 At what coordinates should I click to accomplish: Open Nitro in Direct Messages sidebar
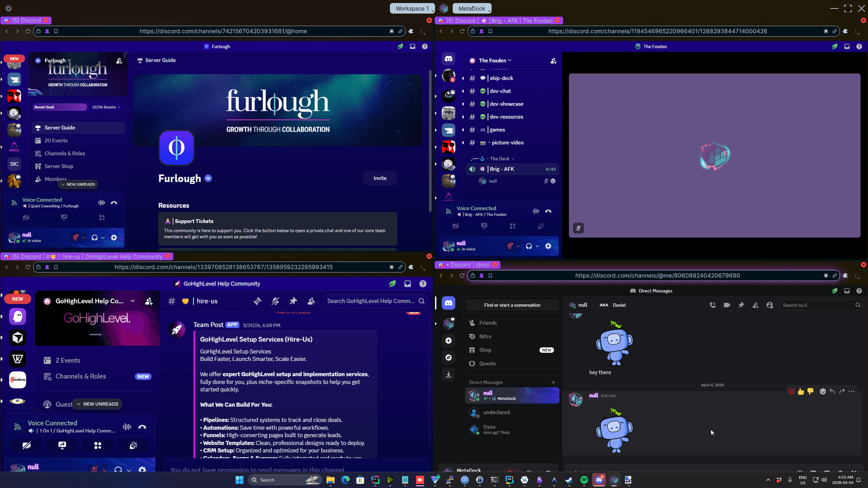pos(512,337)
